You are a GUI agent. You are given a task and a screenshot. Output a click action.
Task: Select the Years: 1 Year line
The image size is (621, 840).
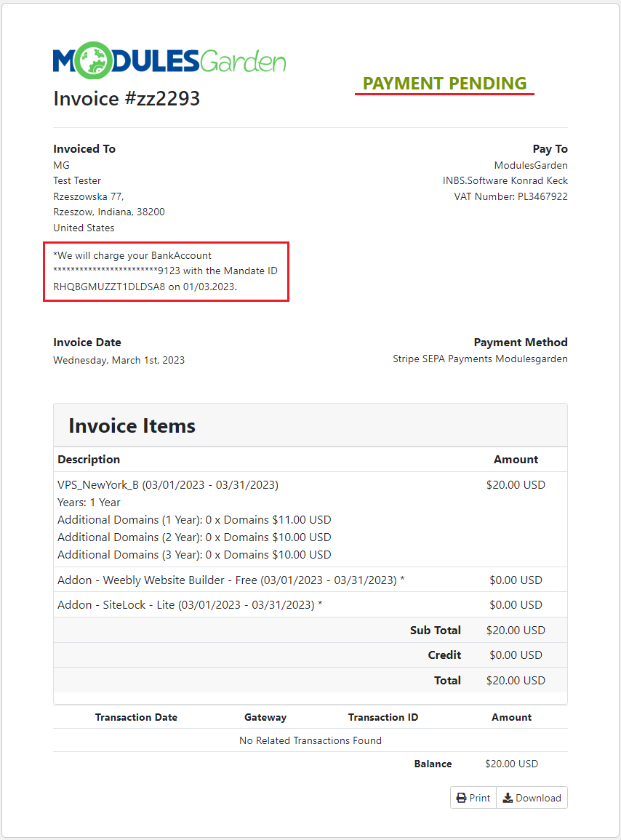(89, 503)
